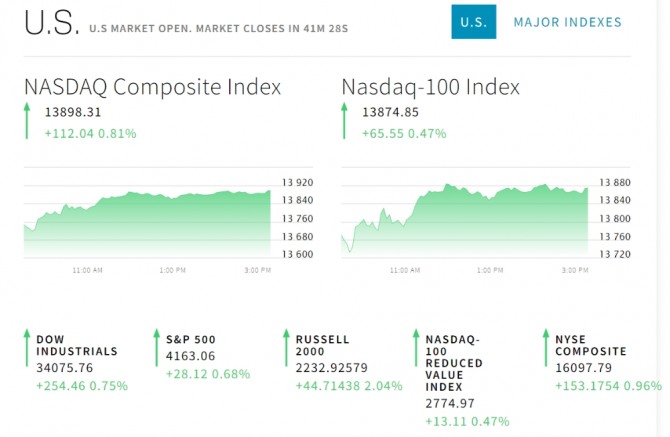Click green up arrow beside NASDAQ Composite
Screen dimensions: 670x437
tap(29, 122)
